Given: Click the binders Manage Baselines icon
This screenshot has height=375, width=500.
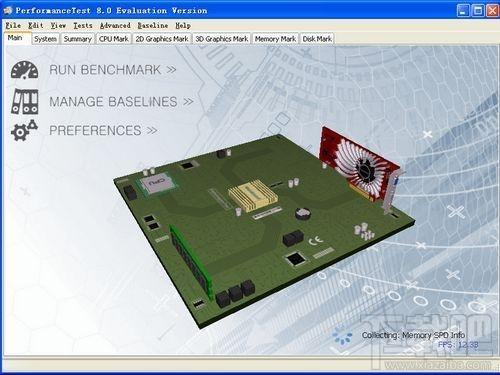Looking at the screenshot, I should pyautogui.click(x=25, y=101).
